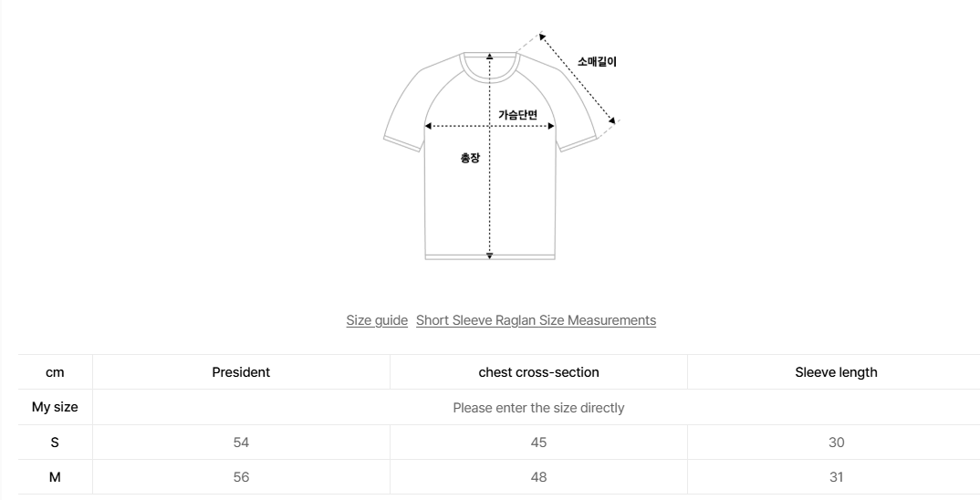Click the cm unit header cell
The image size is (980, 500).
tap(55, 372)
